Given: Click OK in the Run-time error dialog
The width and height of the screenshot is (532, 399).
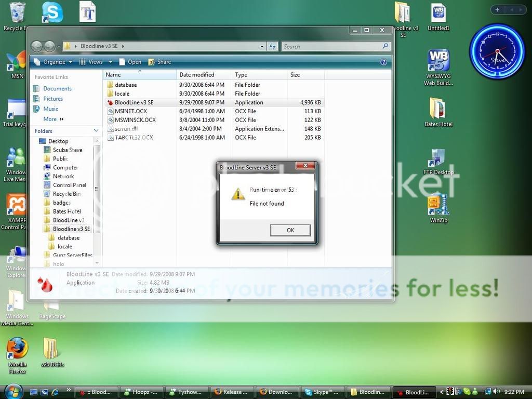Looking at the screenshot, I should pyautogui.click(x=290, y=230).
